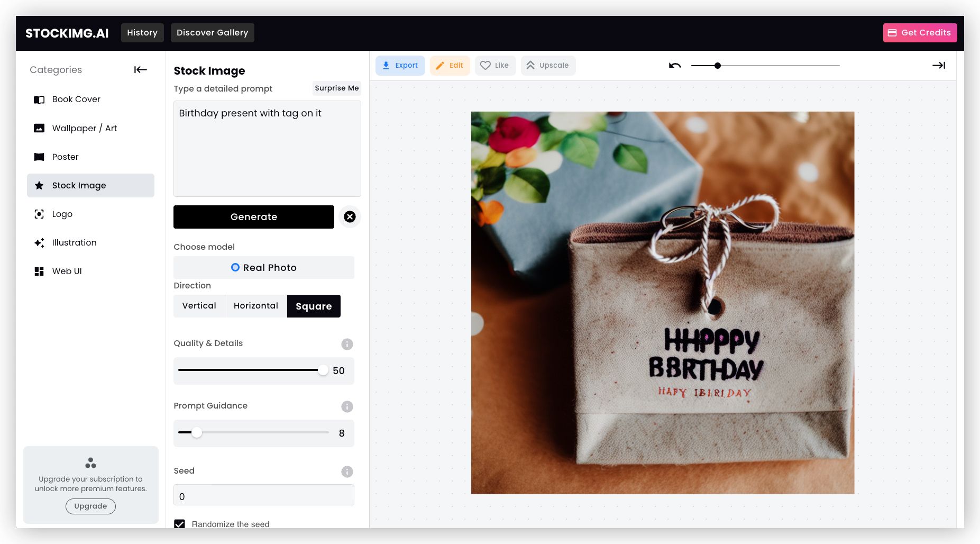Select the Book Cover category
This screenshot has height=544, width=980.
90,99
